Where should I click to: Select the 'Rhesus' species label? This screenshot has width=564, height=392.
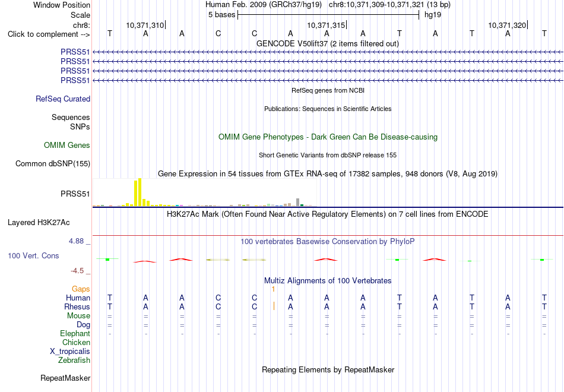point(77,306)
